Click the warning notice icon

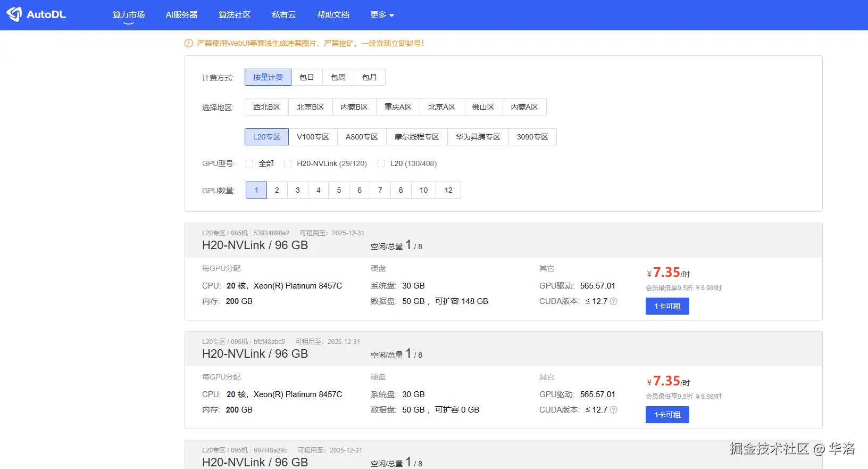point(188,43)
